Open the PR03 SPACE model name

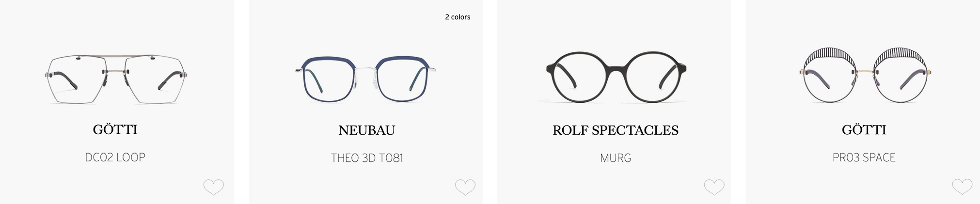[864, 157]
